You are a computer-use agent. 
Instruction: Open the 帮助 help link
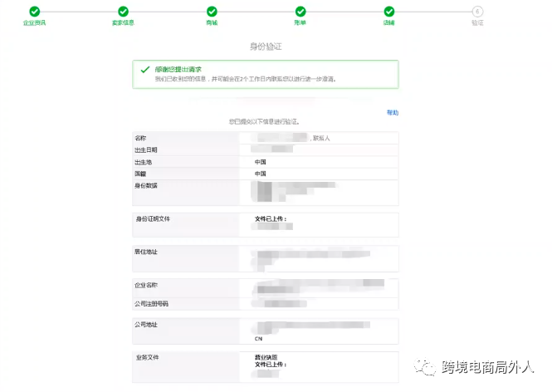coord(393,113)
